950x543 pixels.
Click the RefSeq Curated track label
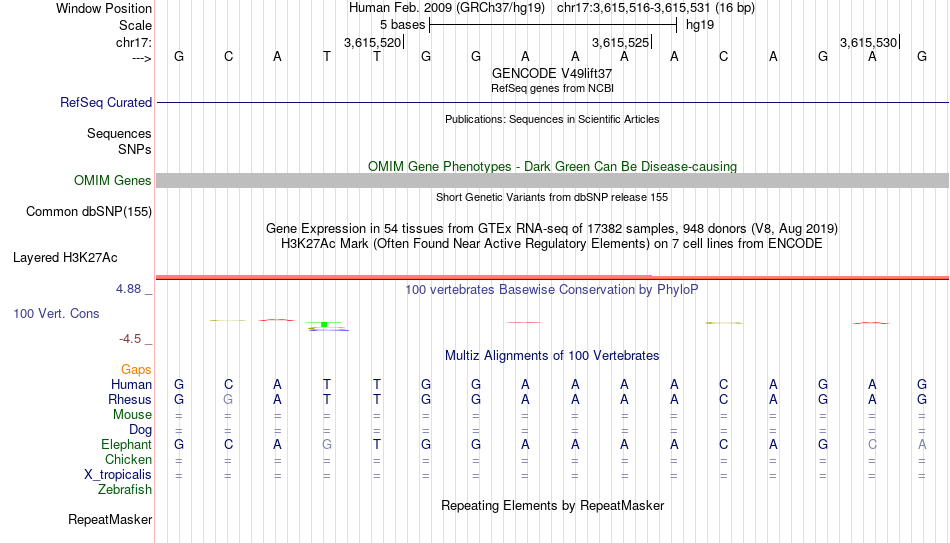(105, 102)
